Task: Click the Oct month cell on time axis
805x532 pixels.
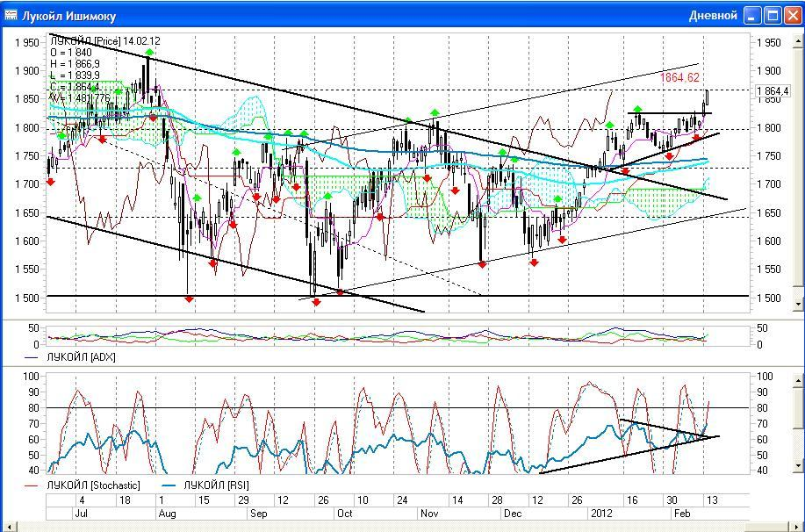Action: tap(376, 513)
